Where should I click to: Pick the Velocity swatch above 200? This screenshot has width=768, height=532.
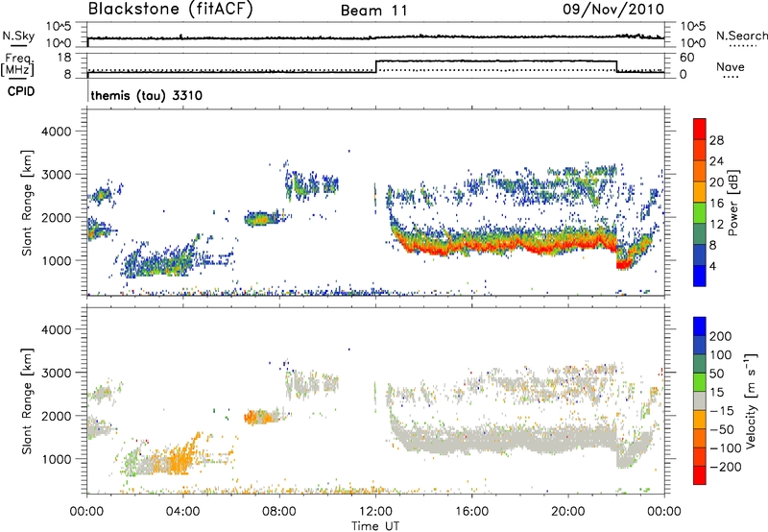(x=700, y=326)
